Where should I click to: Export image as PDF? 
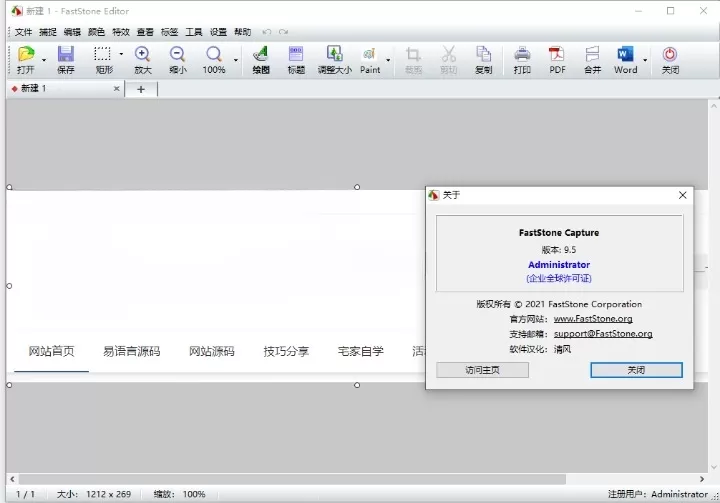(x=557, y=60)
